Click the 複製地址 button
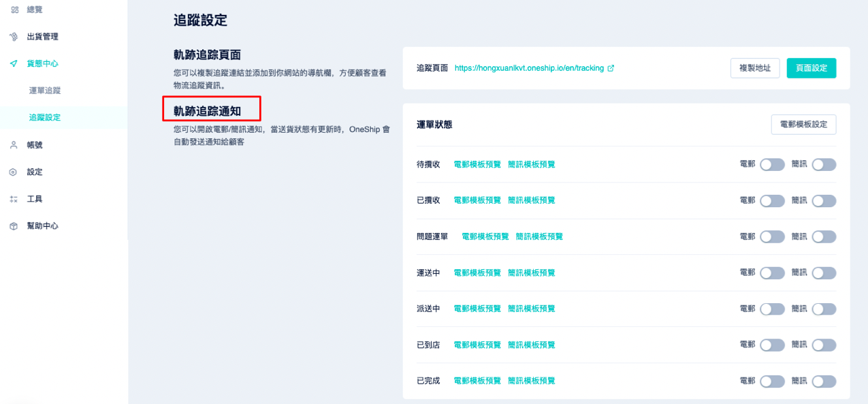Screen dimensions: 868x404 755,68
